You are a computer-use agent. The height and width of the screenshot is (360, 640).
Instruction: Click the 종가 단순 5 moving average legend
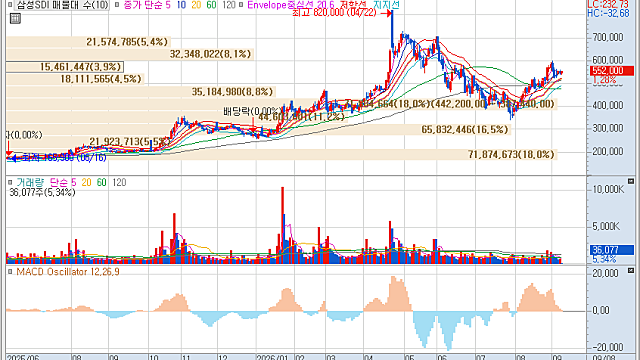click(147, 5)
